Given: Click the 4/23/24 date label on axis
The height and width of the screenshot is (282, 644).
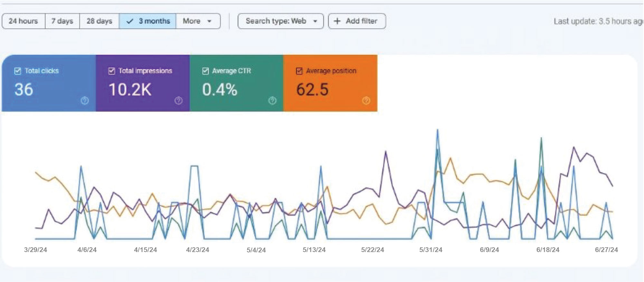Looking at the screenshot, I should pos(197,250).
